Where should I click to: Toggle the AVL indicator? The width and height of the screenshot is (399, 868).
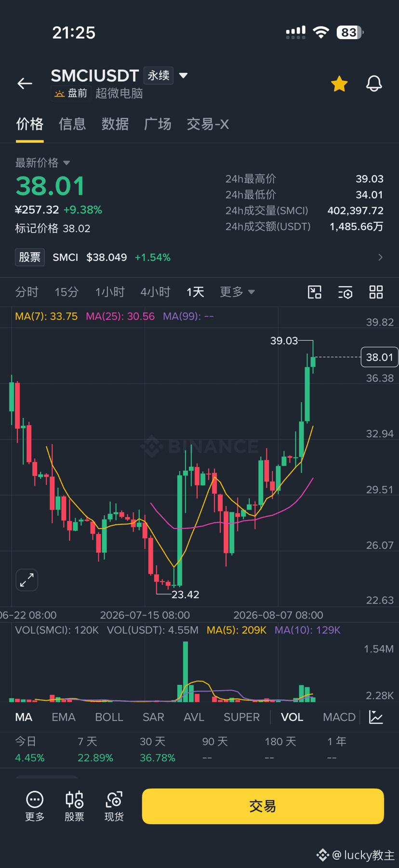(194, 717)
